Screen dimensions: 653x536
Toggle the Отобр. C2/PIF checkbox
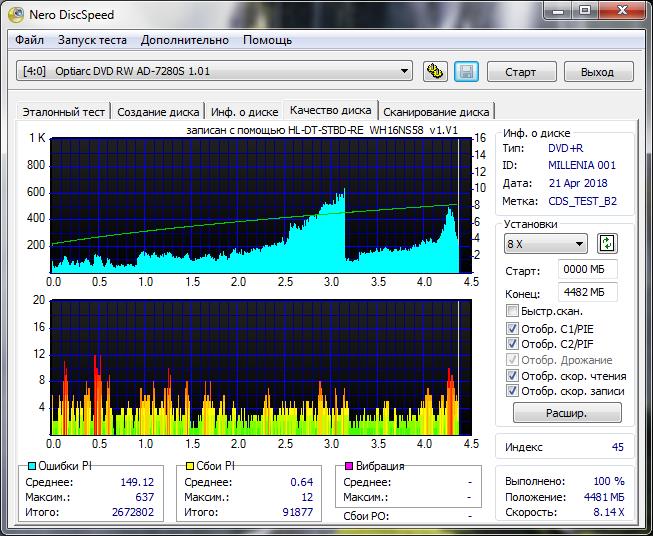pos(513,344)
